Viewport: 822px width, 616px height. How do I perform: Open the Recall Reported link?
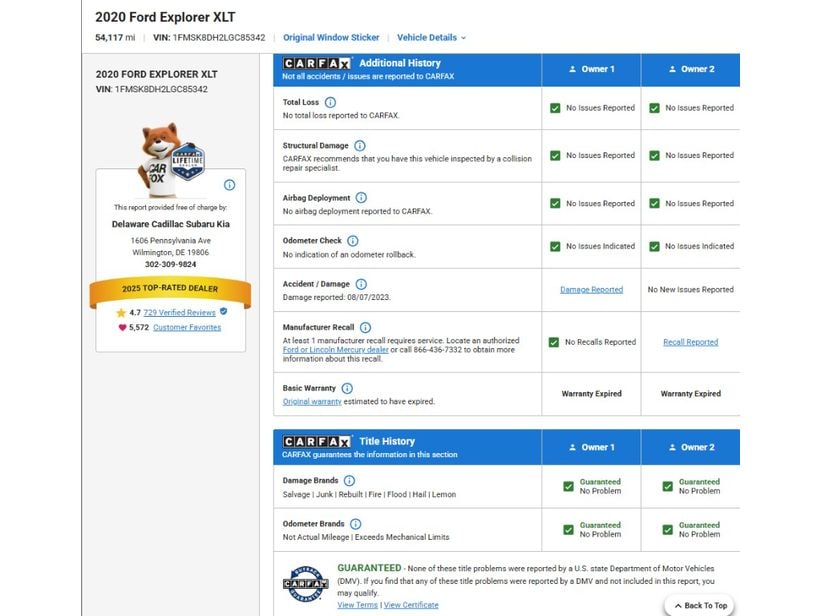pos(690,342)
